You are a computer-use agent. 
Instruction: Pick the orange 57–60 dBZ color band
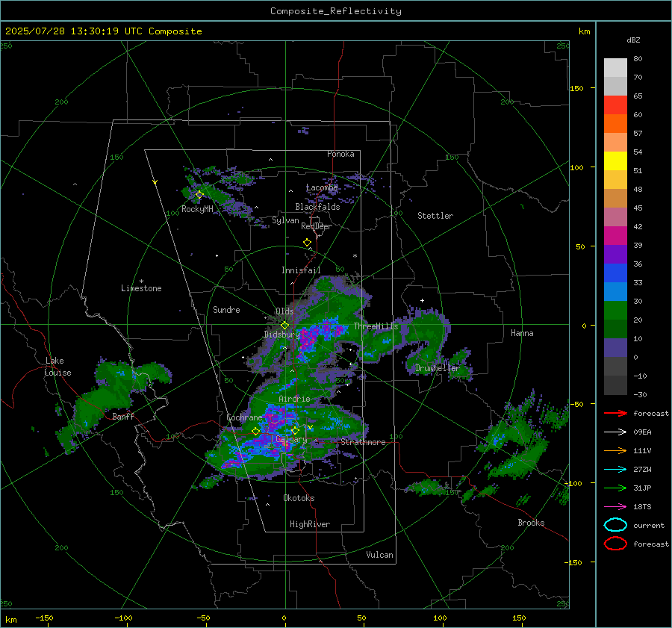coord(615,124)
